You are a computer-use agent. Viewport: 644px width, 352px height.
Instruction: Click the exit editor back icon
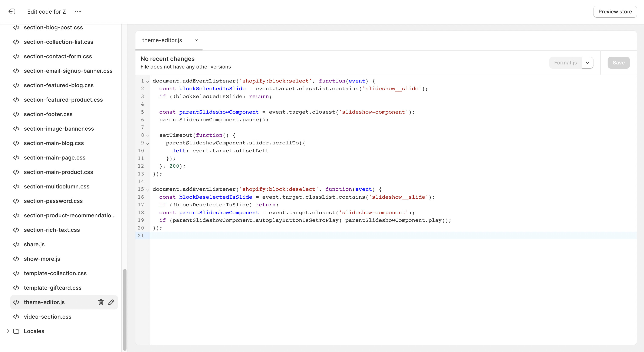point(12,11)
